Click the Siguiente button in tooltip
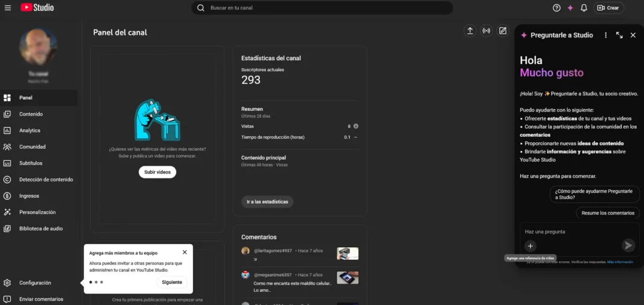Screen dimensions: 644x305 point(172,282)
